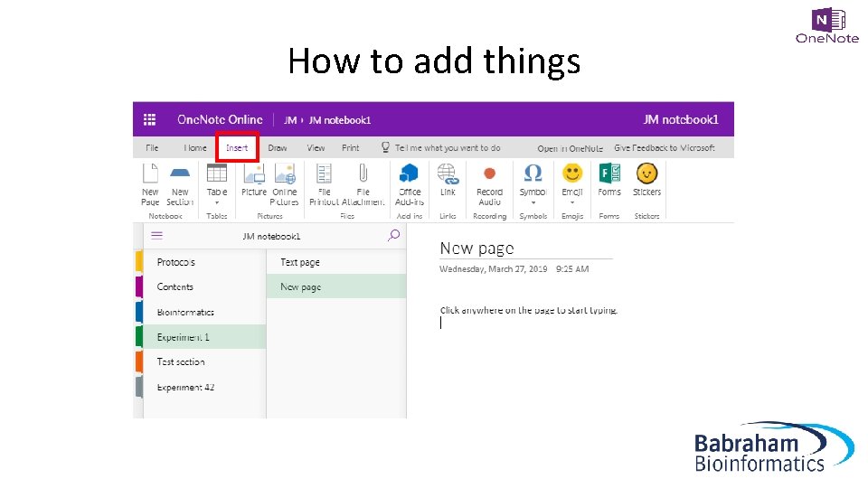Image resolution: width=868 pixels, height=488 pixels.
Task: Insert a File Printout
Action: pyautogui.click(x=324, y=185)
